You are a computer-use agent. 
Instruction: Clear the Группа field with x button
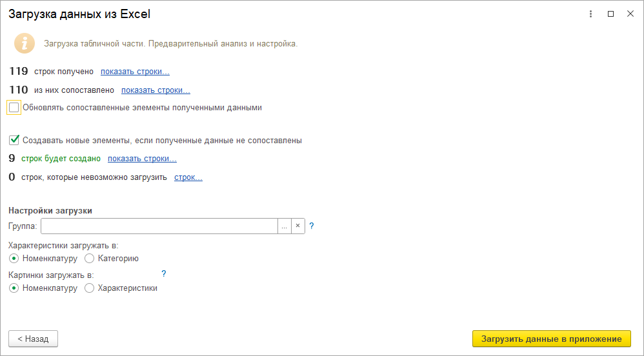point(297,226)
